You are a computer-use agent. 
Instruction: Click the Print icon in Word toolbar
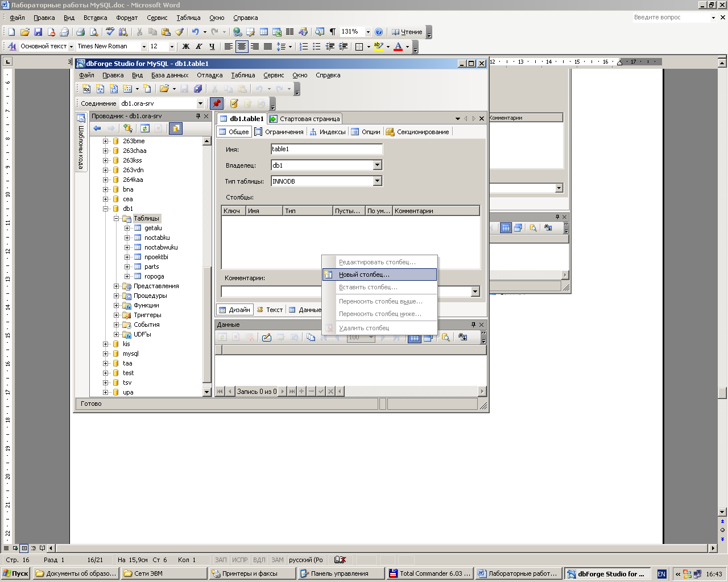[x=80, y=32]
